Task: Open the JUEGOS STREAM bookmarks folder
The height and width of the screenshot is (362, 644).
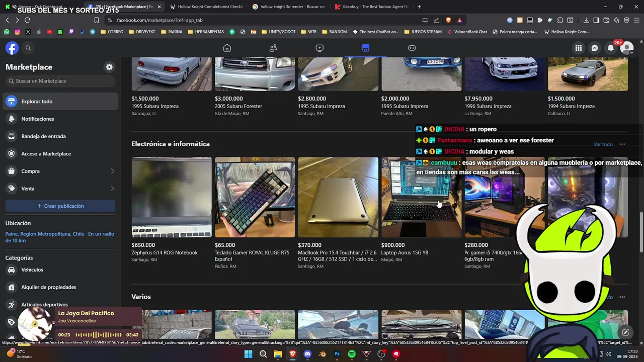Action: (x=423, y=32)
